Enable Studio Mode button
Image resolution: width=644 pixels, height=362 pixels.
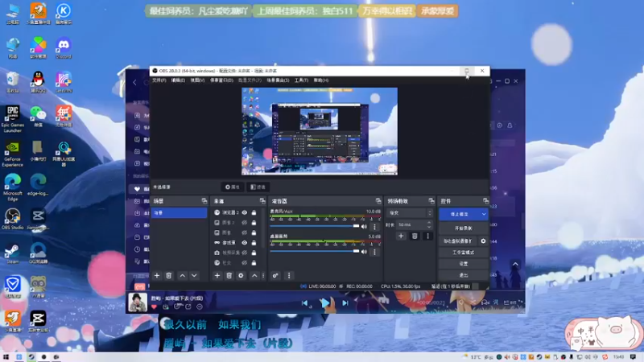(x=464, y=253)
